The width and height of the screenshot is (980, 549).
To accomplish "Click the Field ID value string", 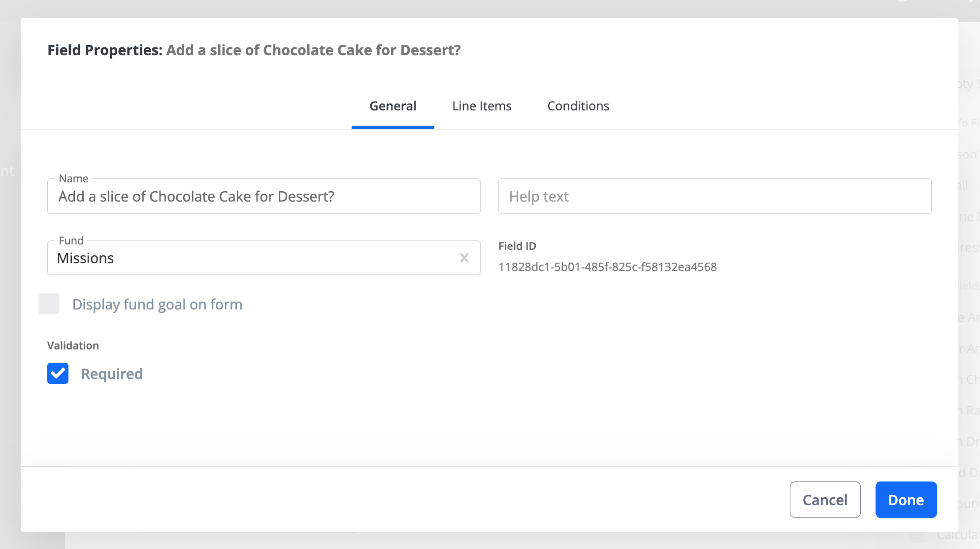I will pyautogui.click(x=607, y=267).
